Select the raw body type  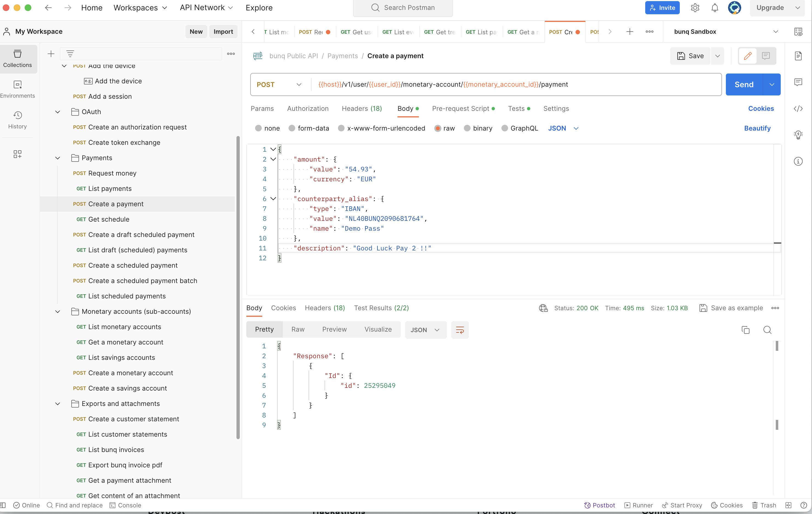(x=438, y=128)
